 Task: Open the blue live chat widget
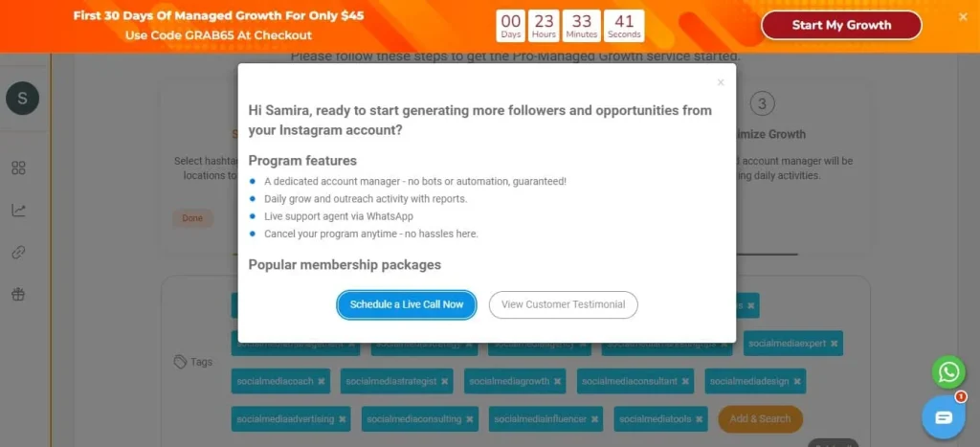pyautogui.click(x=944, y=417)
